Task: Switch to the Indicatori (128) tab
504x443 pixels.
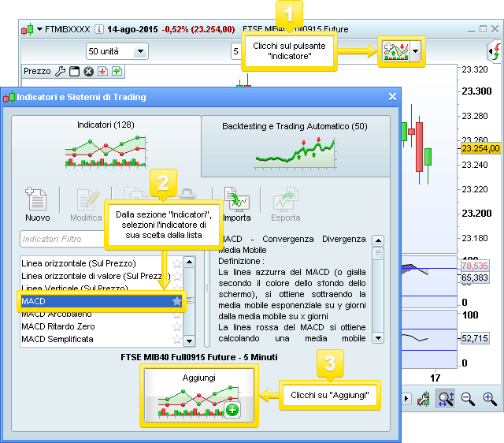Action: [106, 145]
